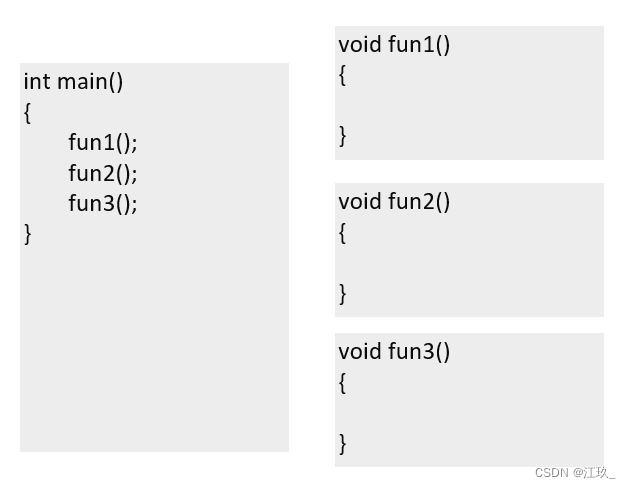The image size is (631, 488).
Task: Click the closing brace of main
Action: click(x=28, y=234)
